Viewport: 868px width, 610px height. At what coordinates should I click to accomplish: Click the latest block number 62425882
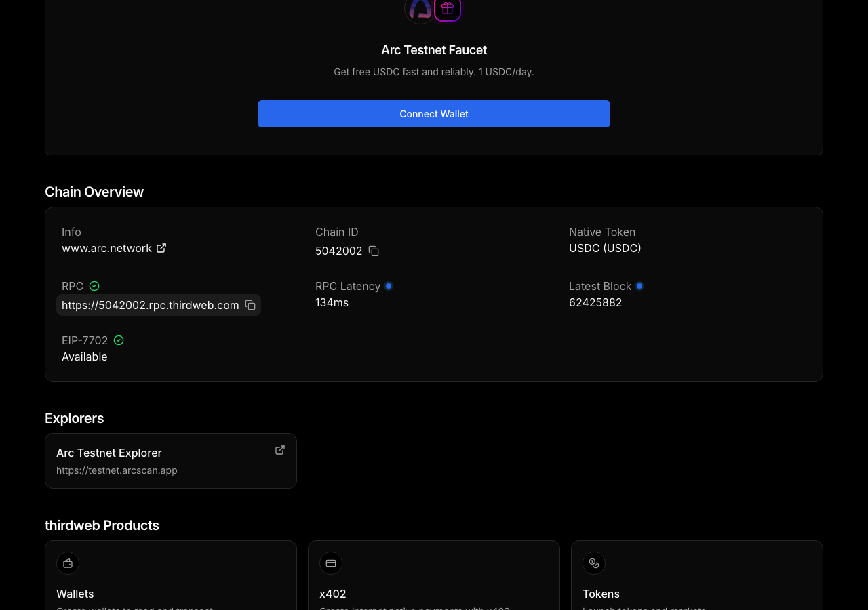pos(595,302)
